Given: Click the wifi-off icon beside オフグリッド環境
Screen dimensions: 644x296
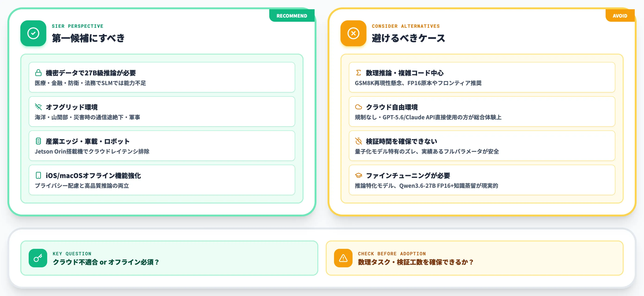Looking at the screenshot, I should (x=38, y=107).
